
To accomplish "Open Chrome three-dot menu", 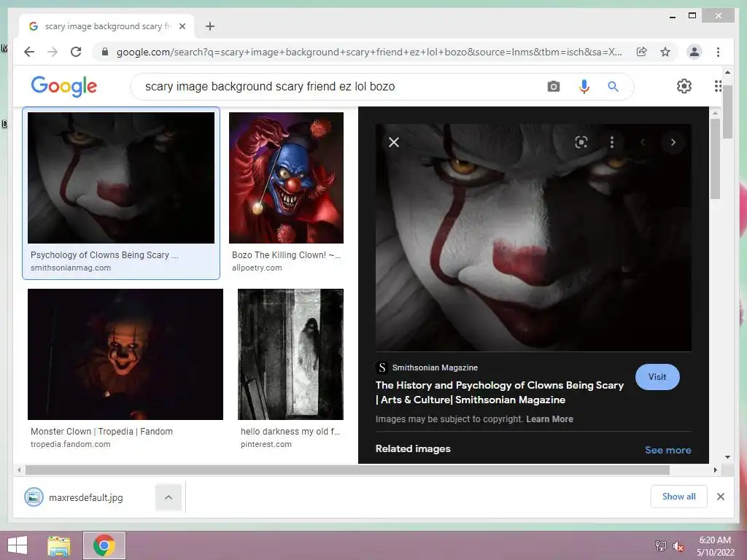I will click(718, 52).
